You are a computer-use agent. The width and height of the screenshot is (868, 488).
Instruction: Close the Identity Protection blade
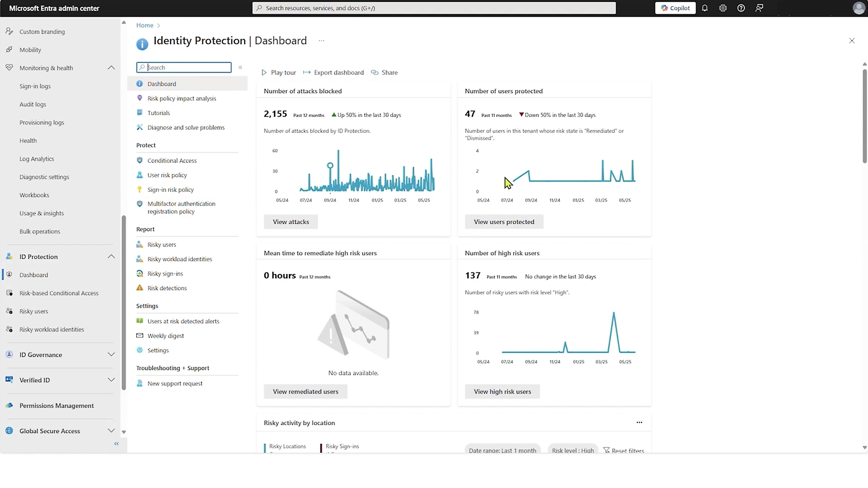(x=852, y=40)
